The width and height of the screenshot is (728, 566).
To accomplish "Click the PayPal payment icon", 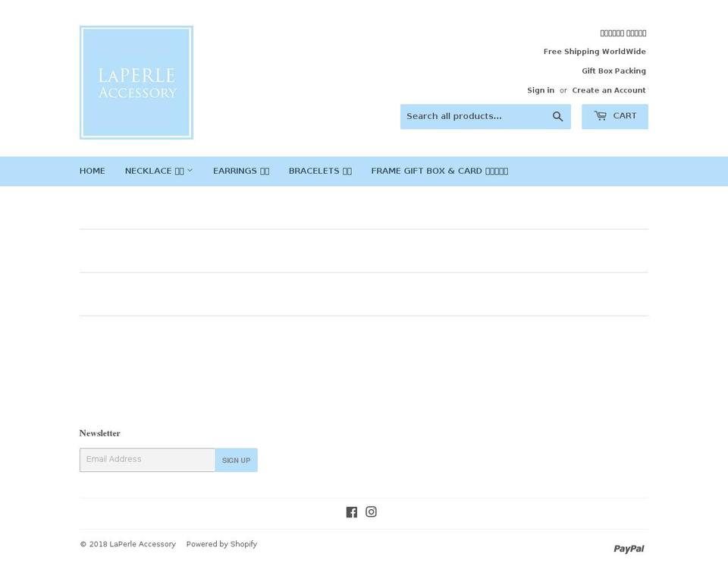I will tap(629, 549).
